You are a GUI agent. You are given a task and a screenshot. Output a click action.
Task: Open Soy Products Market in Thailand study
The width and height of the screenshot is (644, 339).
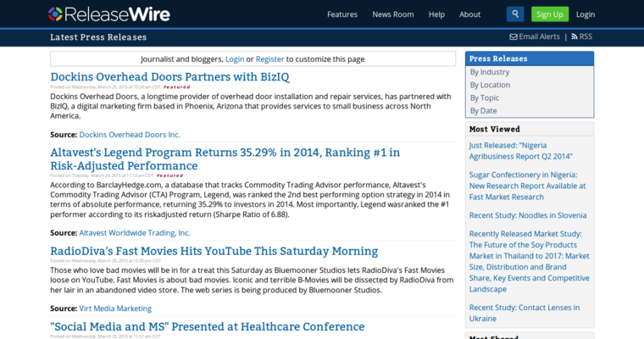pos(529,261)
